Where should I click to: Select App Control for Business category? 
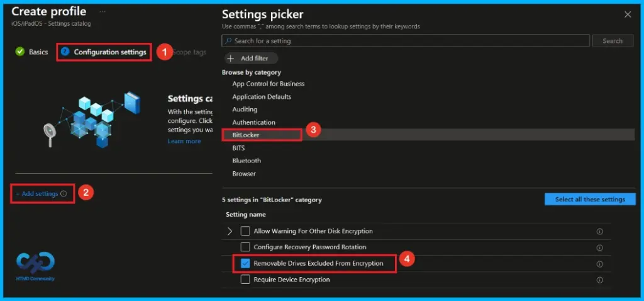tap(268, 84)
